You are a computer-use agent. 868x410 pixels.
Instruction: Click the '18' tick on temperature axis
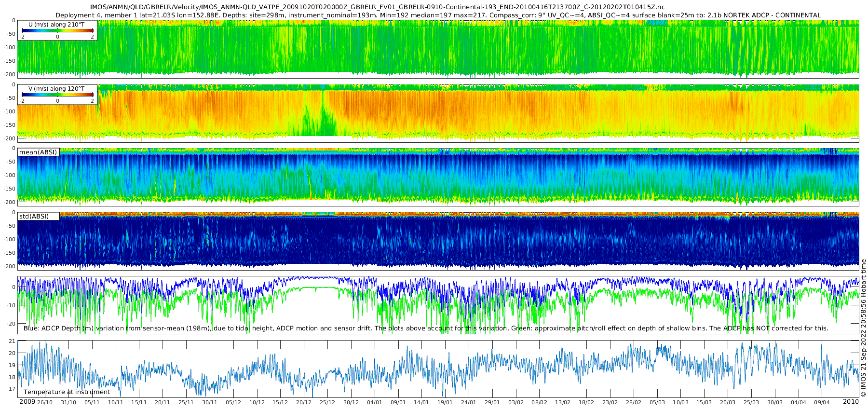pos(13,377)
